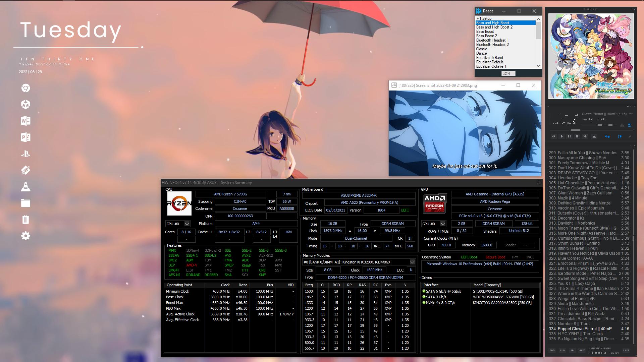Screen dimensions: 644x362
Task: Open Microsoft Word from the sidebar
Action: (25, 121)
